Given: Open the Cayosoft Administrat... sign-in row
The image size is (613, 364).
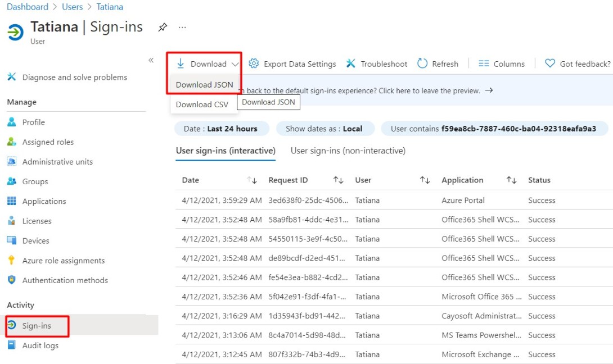Looking at the screenshot, I should (394, 316).
